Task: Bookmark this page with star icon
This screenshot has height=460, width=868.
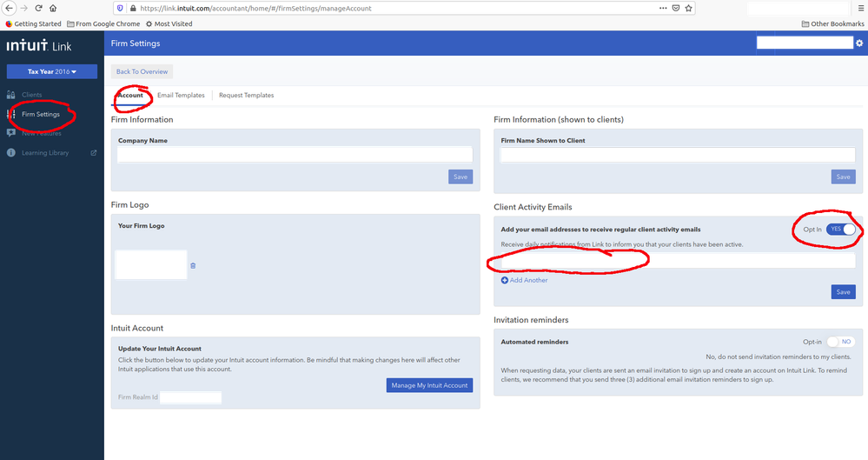Action: pyautogui.click(x=689, y=9)
